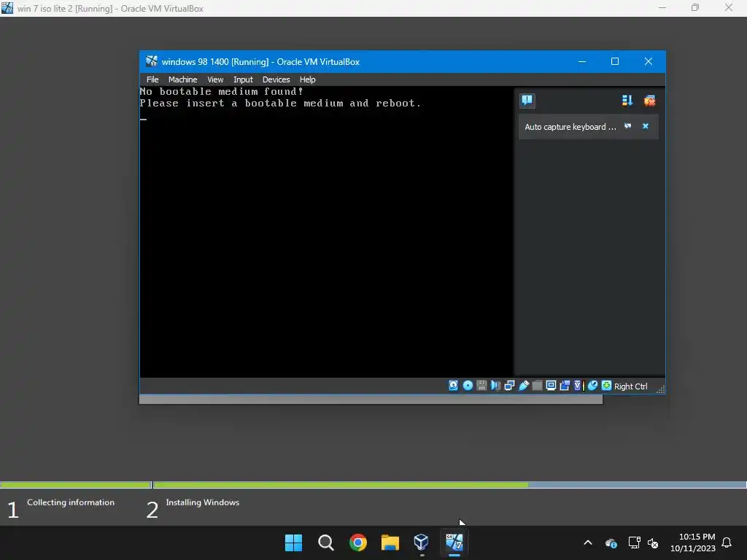Screen dimensions: 747x560
Task: Click the OneDrive cloud tray icon
Action: coord(611,542)
